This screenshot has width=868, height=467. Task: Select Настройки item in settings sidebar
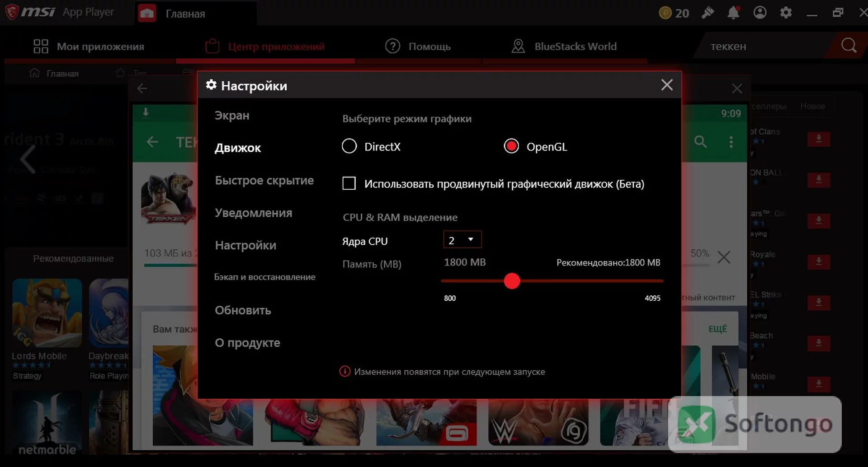(245, 246)
